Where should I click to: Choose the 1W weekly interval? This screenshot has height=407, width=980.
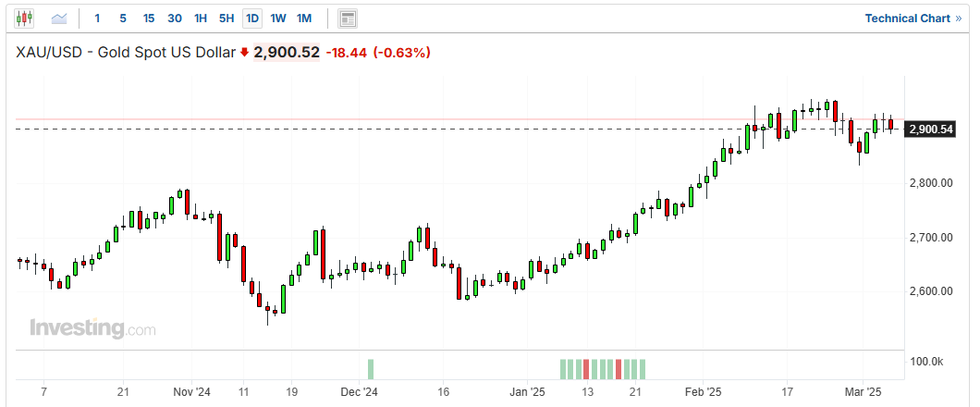click(278, 18)
